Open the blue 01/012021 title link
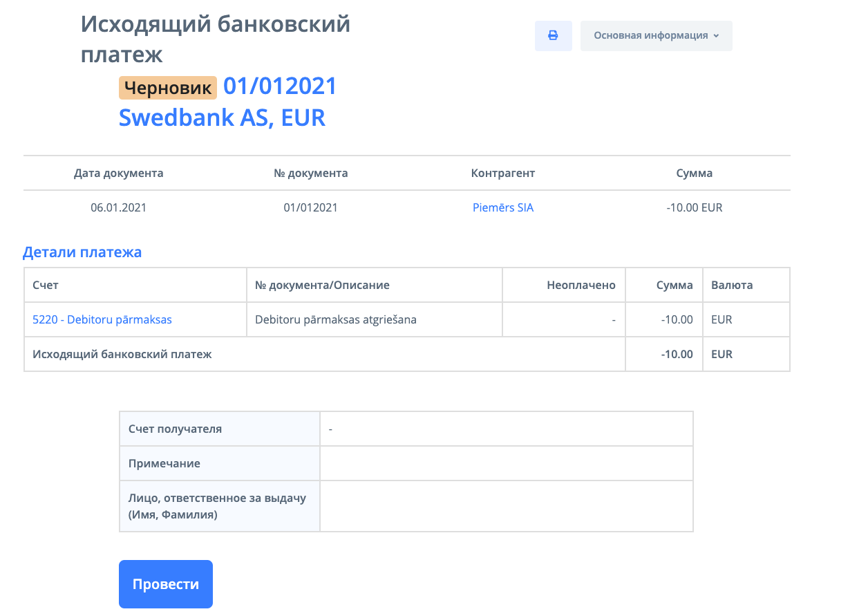868x616 pixels. pyautogui.click(x=280, y=86)
